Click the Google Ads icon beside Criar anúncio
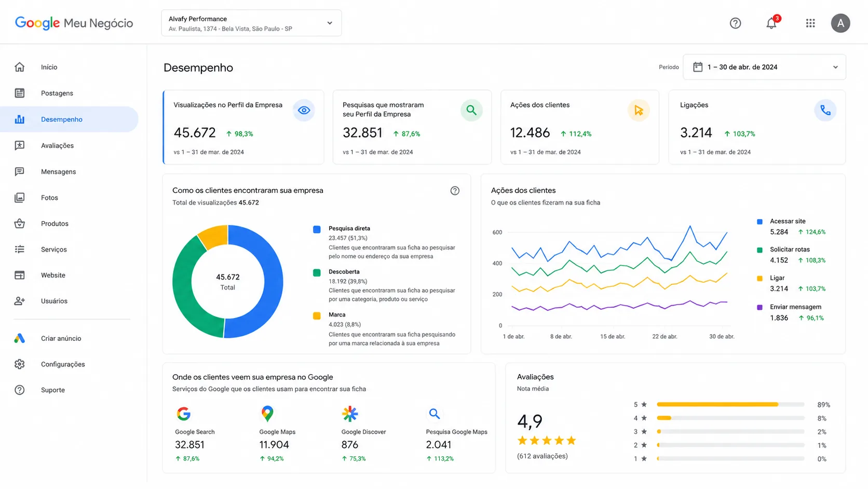The image size is (868, 489). (20, 338)
